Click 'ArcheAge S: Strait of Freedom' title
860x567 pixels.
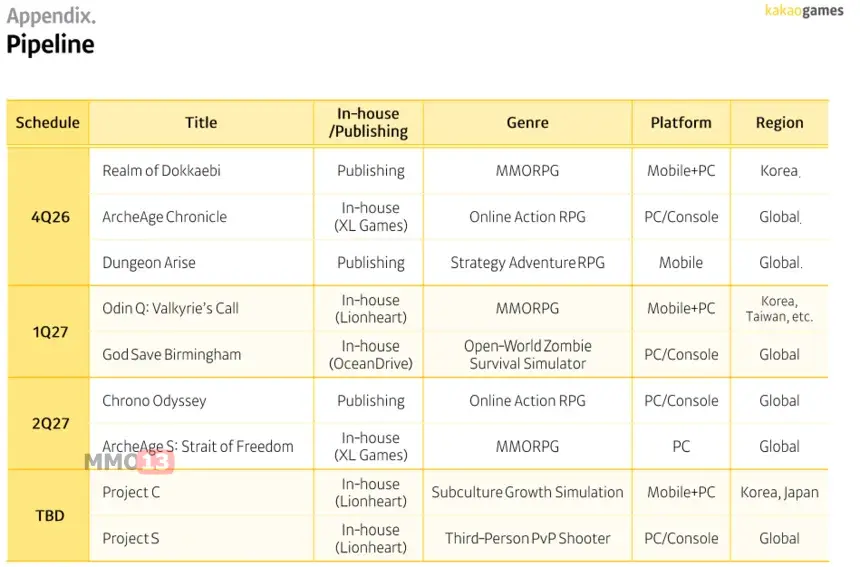[x=198, y=446]
